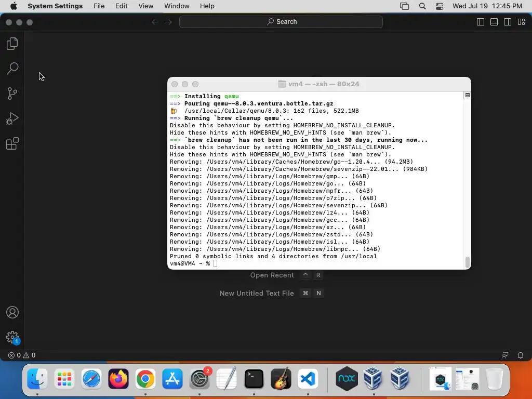The width and height of the screenshot is (532, 399).
Task: Open the minimized Nox window thumbnail in Dock
Action: click(x=440, y=379)
